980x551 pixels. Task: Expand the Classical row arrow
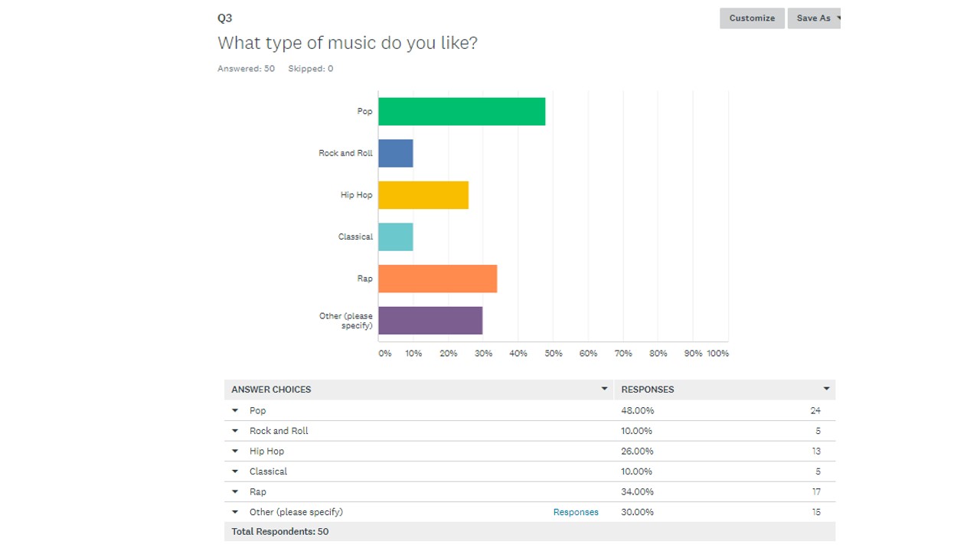(x=235, y=471)
